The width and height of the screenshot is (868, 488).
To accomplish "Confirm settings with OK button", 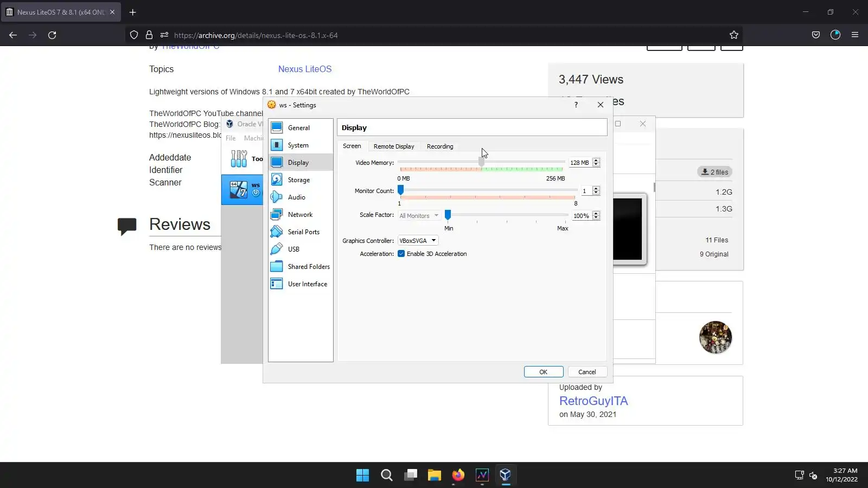I will click(x=544, y=372).
